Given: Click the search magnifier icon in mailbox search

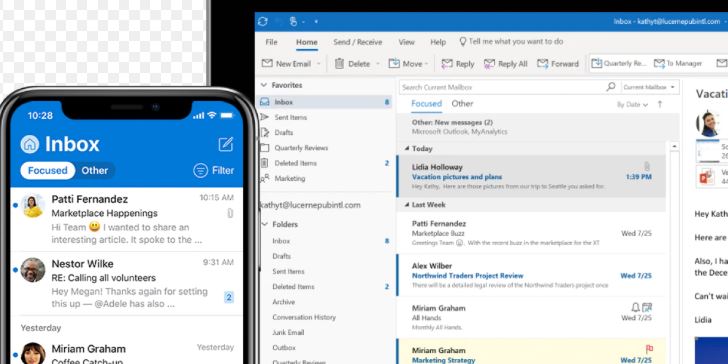Looking at the screenshot, I should (x=611, y=87).
